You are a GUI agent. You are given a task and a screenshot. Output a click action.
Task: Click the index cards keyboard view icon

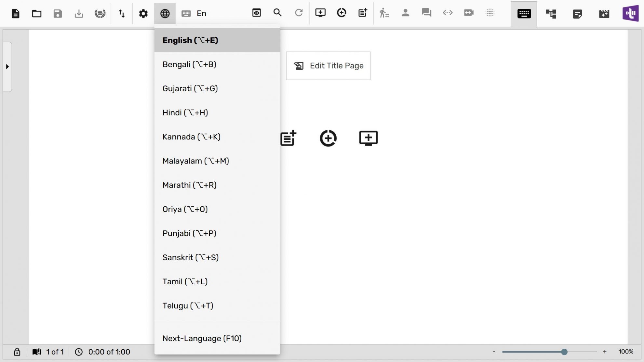point(524,13)
